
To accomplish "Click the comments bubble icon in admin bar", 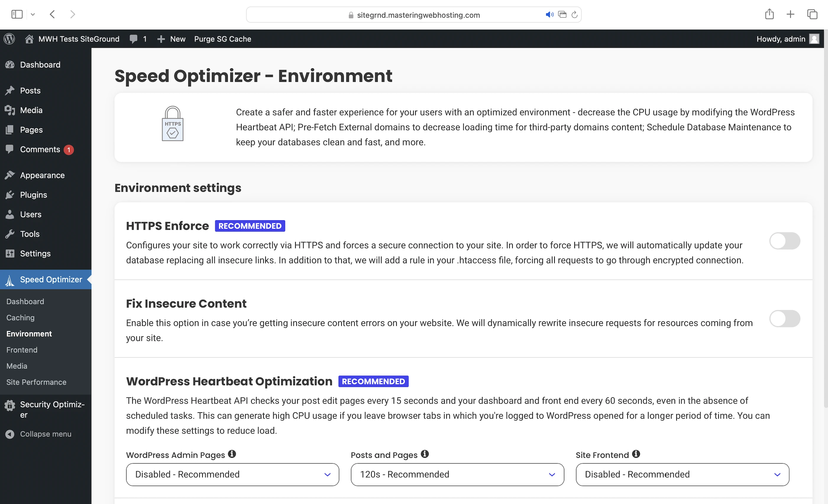I will coord(133,39).
